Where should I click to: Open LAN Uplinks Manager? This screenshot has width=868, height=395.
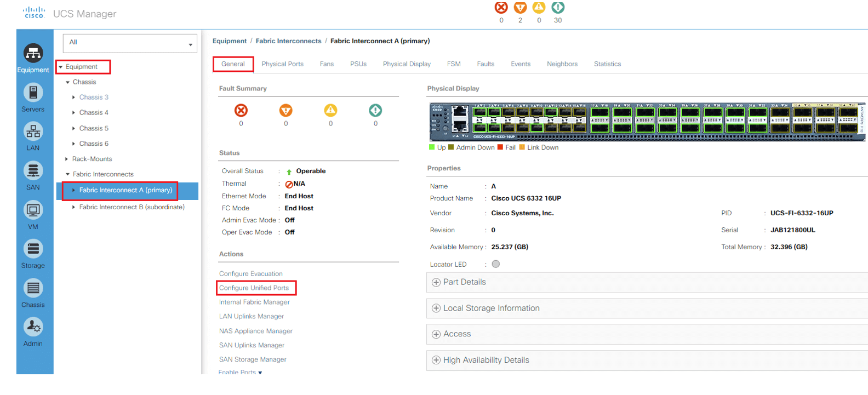[252, 317]
